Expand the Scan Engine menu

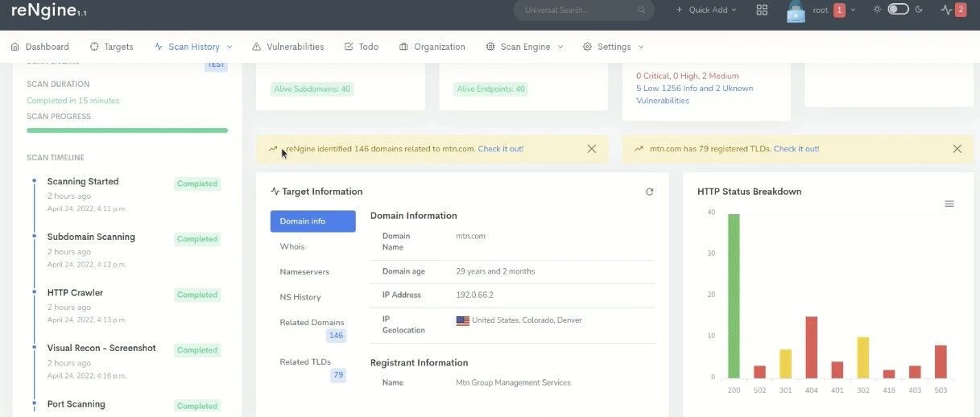(x=525, y=47)
